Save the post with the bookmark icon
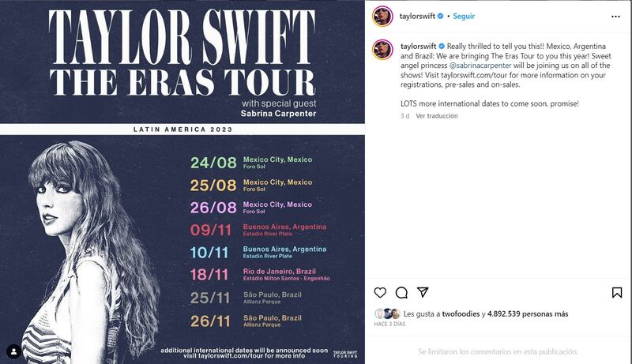 [617, 292]
